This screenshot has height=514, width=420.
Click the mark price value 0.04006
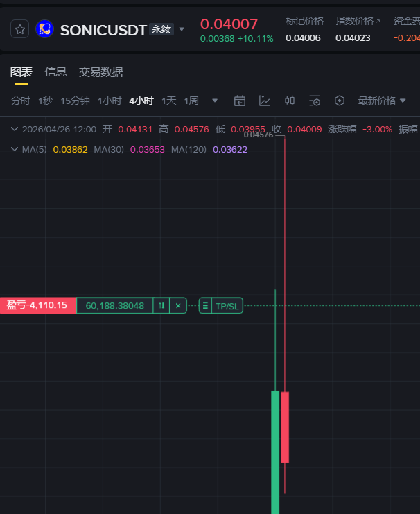pyautogui.click(x=303, y=38)
